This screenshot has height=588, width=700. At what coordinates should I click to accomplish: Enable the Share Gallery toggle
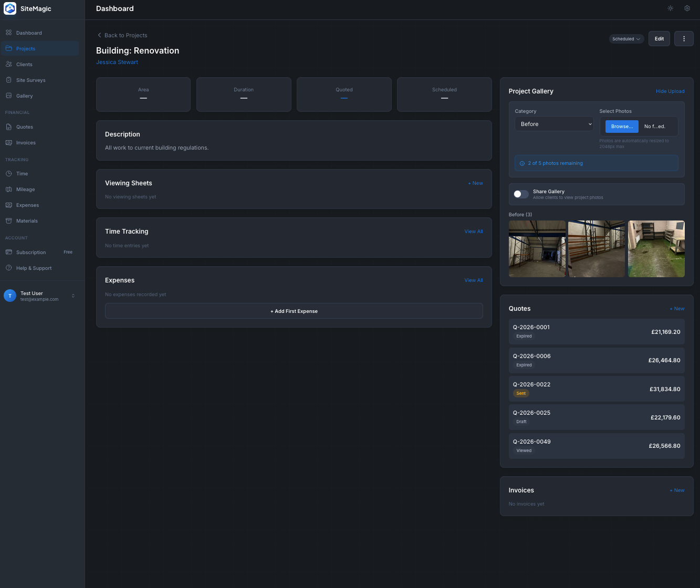point(520,194)
